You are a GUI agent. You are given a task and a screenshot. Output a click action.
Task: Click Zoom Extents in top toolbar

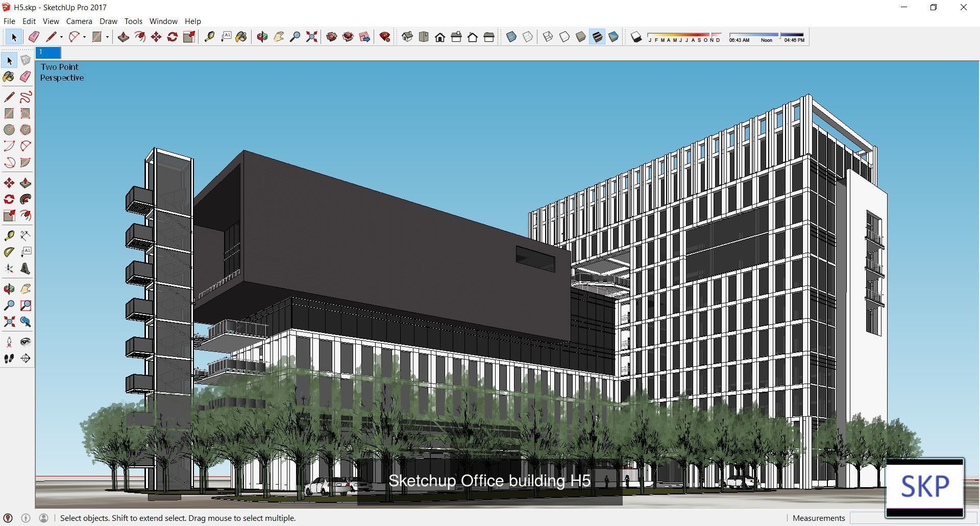(311, 37)
